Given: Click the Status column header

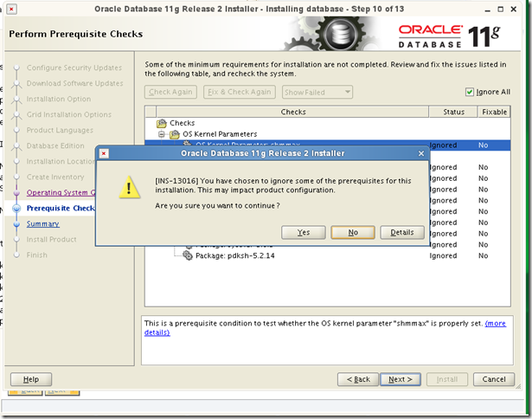Looking at the screenshot, I should [x=453, y=112].
